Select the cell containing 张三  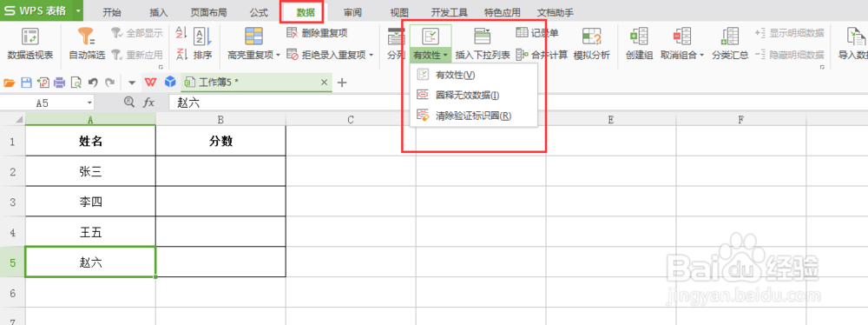point(90,171)
